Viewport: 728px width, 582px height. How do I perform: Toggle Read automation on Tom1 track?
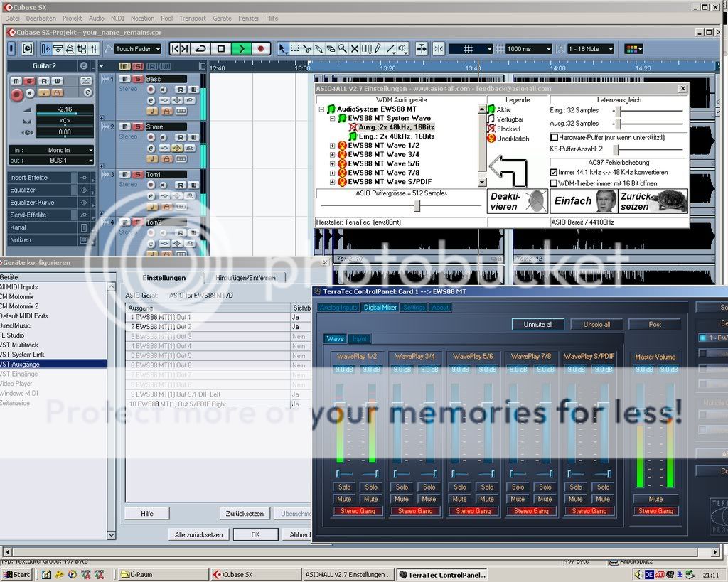180,185
